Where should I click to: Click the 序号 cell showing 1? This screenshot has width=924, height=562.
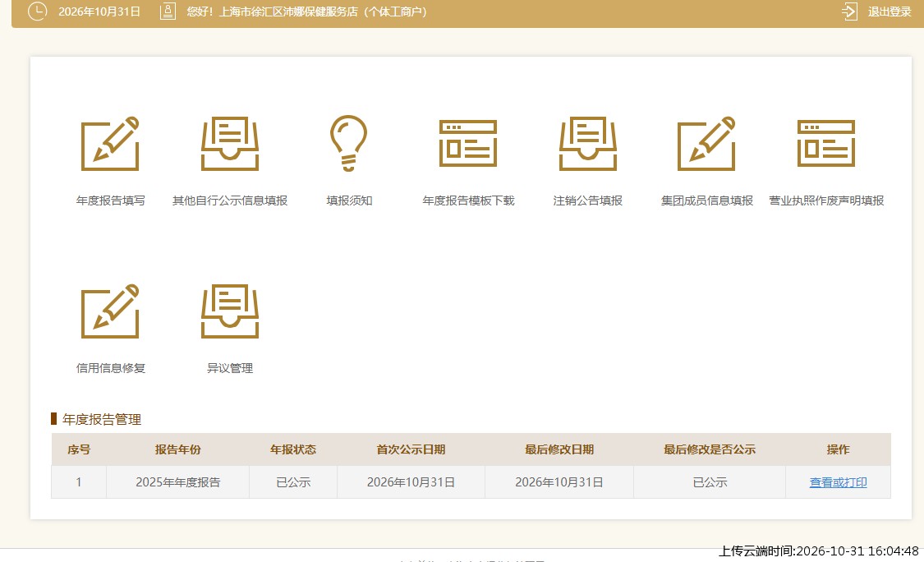click(79, 482)
